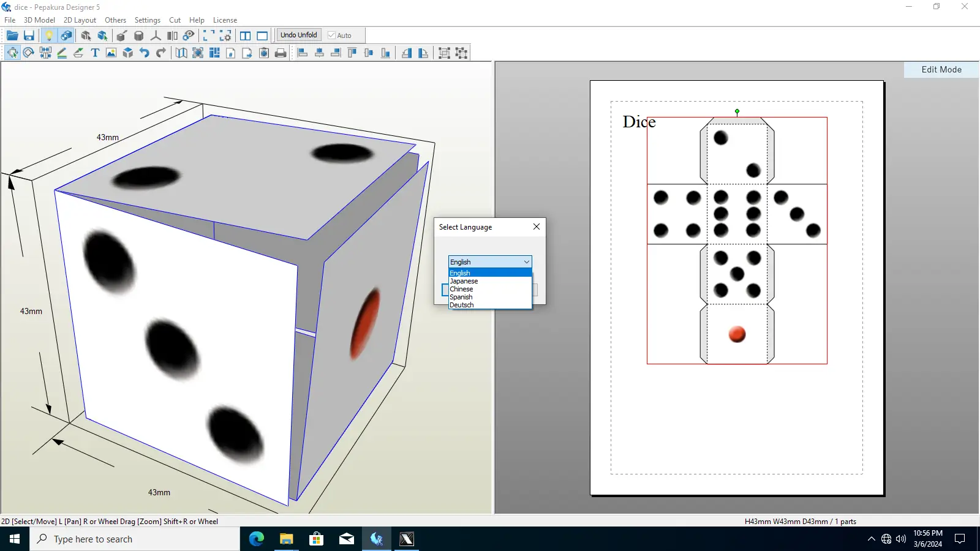This screenshot has width=980, height=551.
Task: Rotate the part counterclockwise with toolbar icon
Action: point(407,53)
